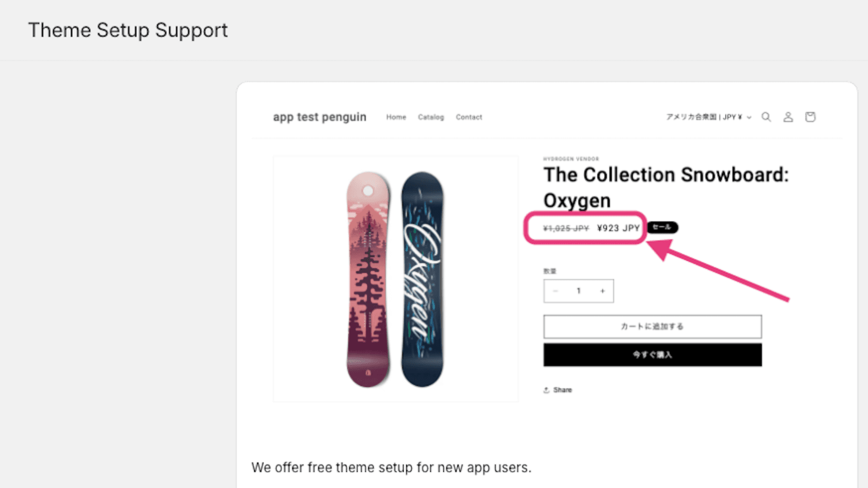Decrease quantity with the minus button
The image size is (868, 488).
pos(556,291)
